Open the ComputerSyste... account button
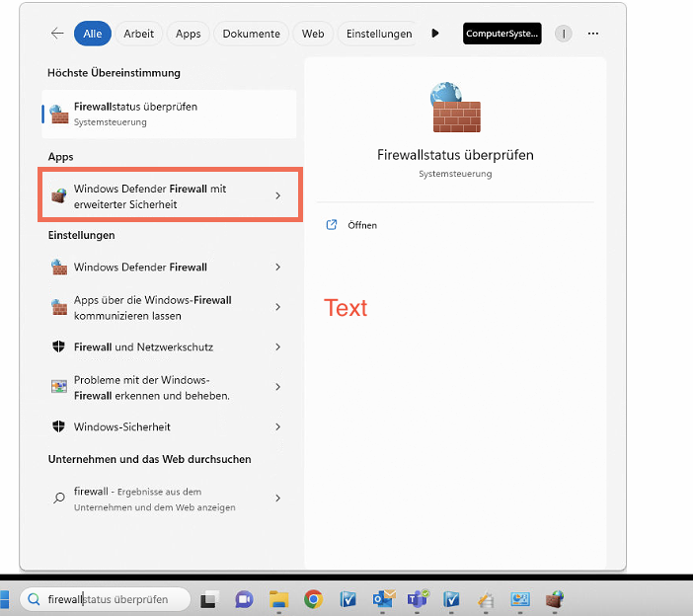The height and width of the screenshot is (616, 693). click(502, 34)
